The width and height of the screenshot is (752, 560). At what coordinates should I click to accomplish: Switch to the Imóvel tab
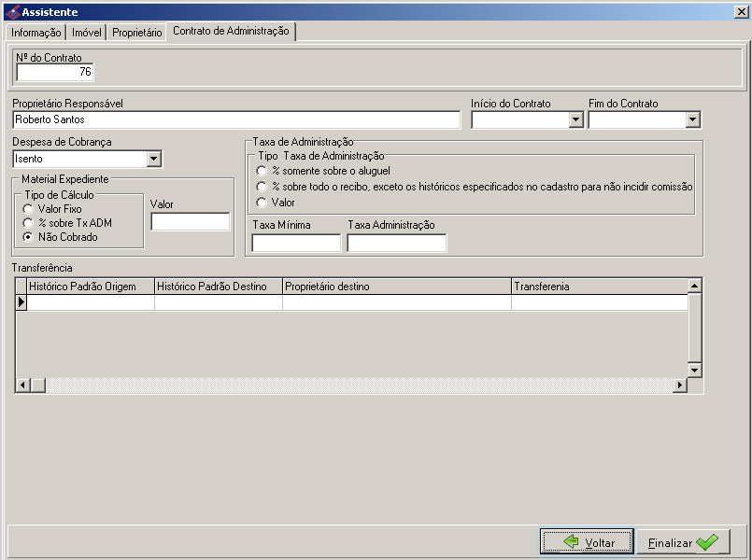point(87,33)
